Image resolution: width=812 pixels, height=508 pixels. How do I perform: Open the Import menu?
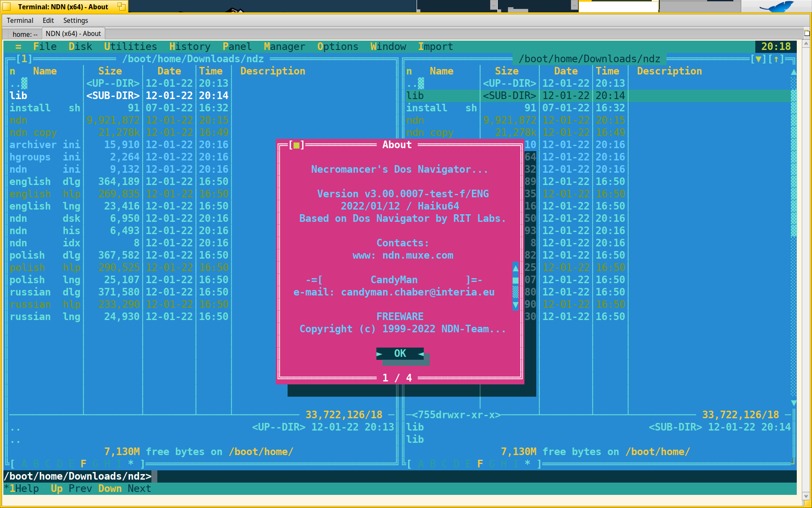pyautogui.click(x=436, y=47)
